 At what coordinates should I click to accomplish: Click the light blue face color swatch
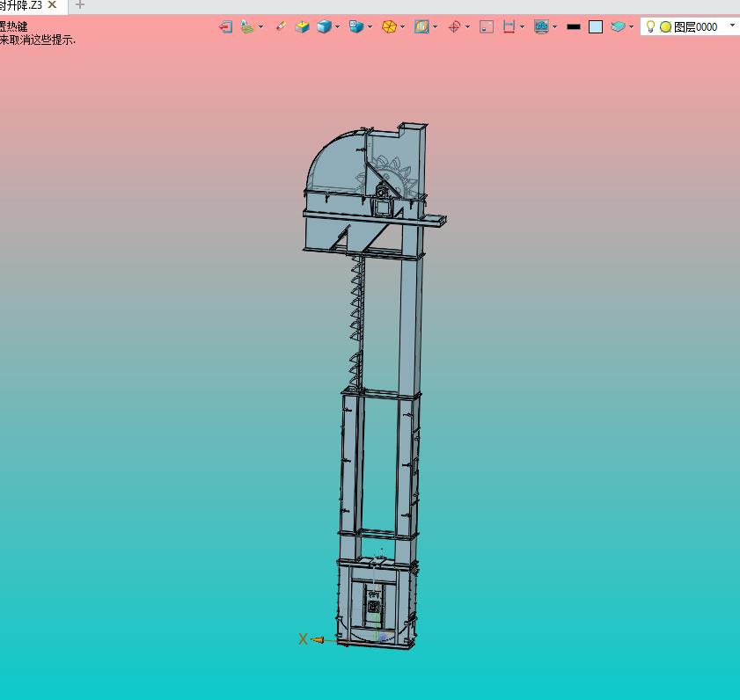(x=596, y=27)
